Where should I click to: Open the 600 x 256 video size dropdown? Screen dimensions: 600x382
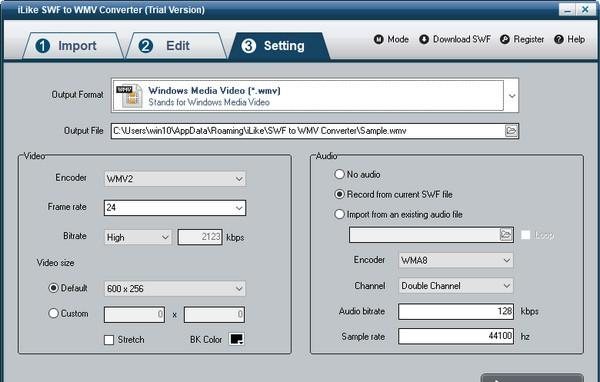(175, 289)
